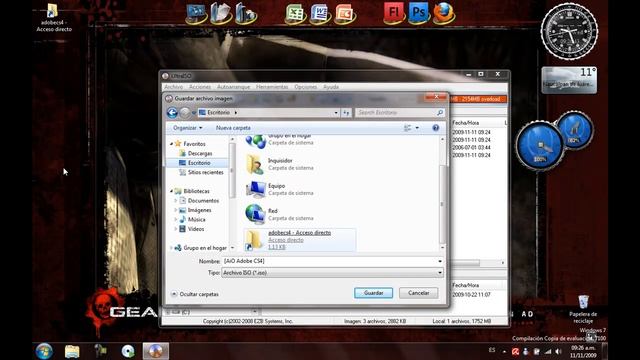
Task: Click the search magnifier icon
Action: [440, 113]
